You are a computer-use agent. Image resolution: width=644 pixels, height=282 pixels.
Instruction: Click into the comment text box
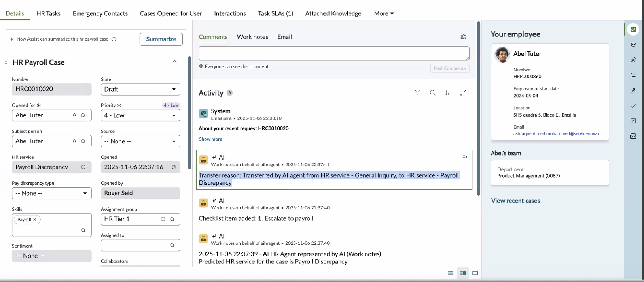coord(334,53)
